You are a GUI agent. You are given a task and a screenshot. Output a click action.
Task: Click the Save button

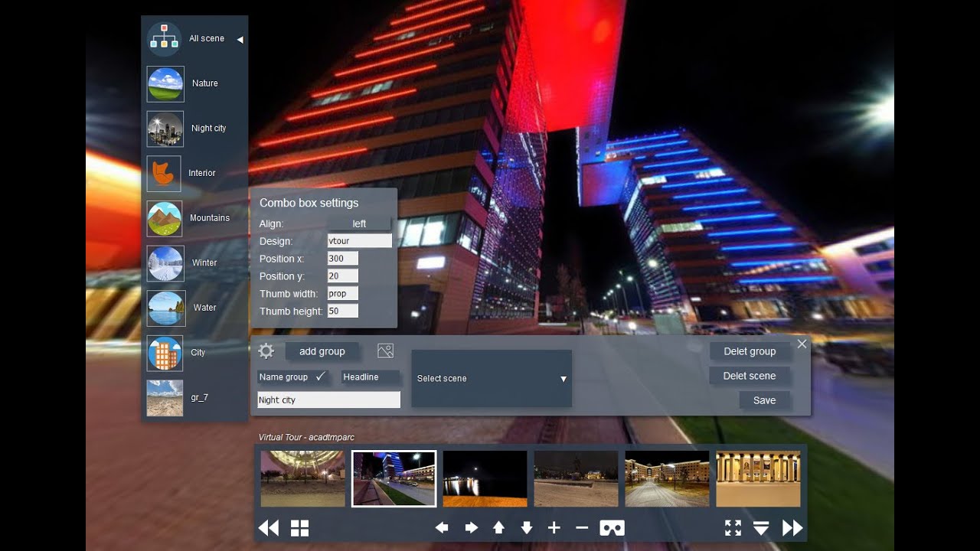[764, 400]
